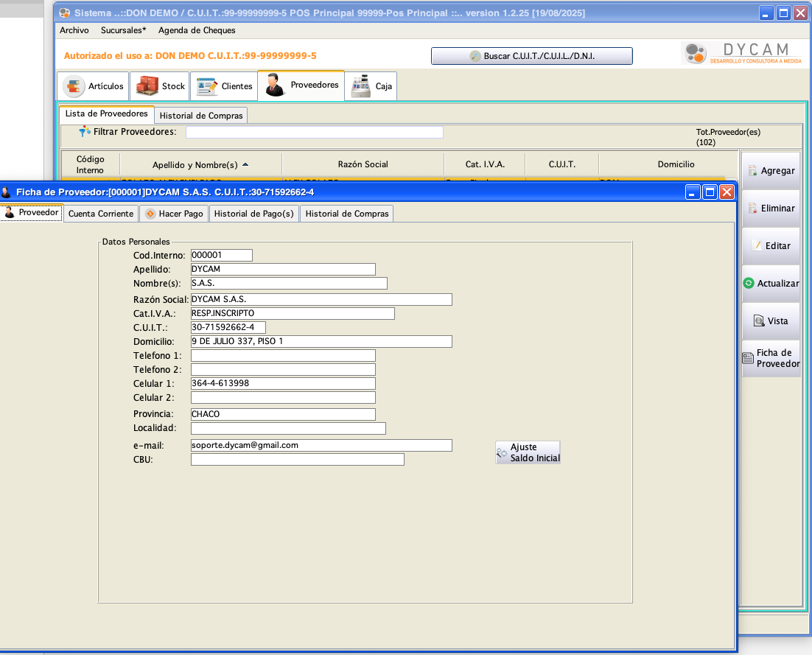This screenshot has height=655, width=812.
Task: Open Vista preview button
Action: (771, 321)
